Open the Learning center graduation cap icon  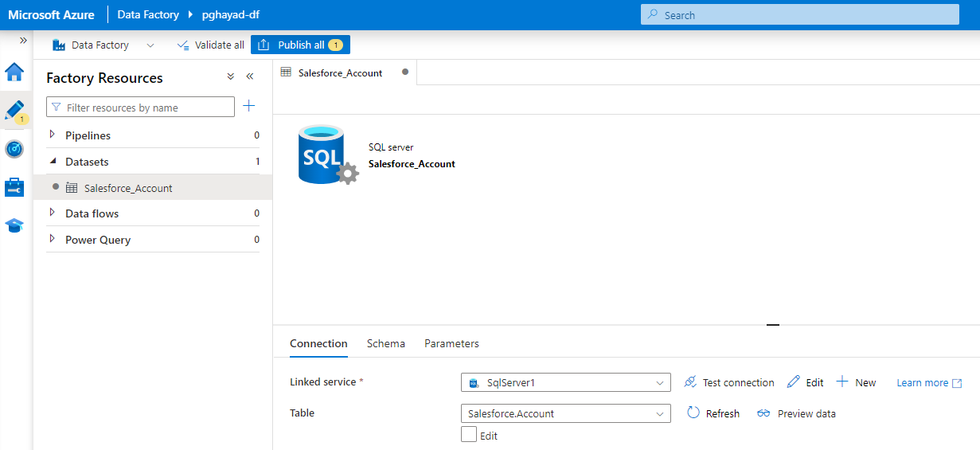(x=14, y=225)
